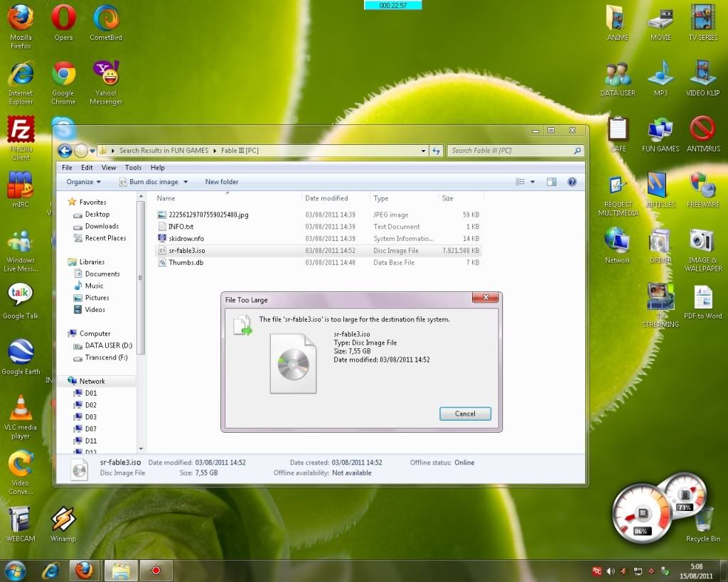Screen dimensions: 728x582
Task: Open the MP3 desktop folder
Action: 660,78
